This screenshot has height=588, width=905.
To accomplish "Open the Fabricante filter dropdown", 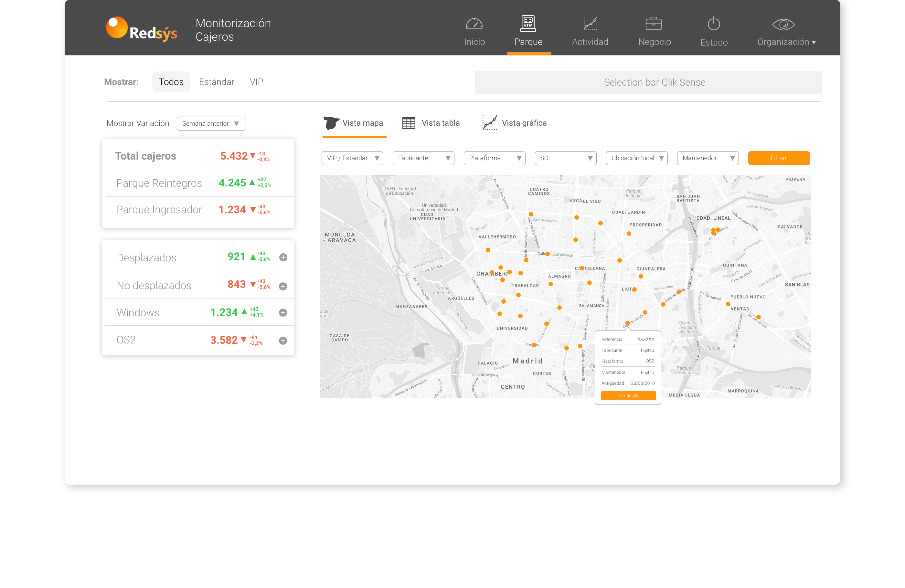I will [x=423, y=158].
